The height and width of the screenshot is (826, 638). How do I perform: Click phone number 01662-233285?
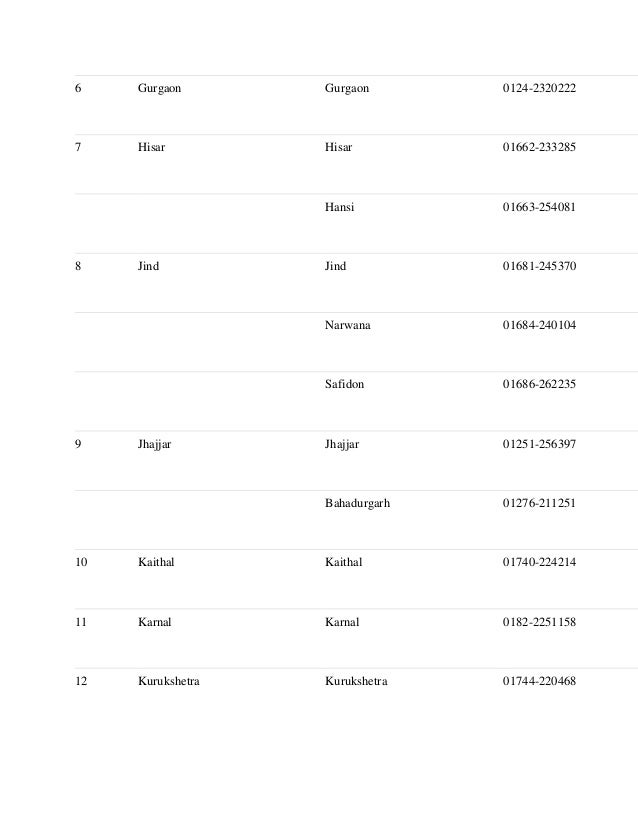click(x=539, y=148)
